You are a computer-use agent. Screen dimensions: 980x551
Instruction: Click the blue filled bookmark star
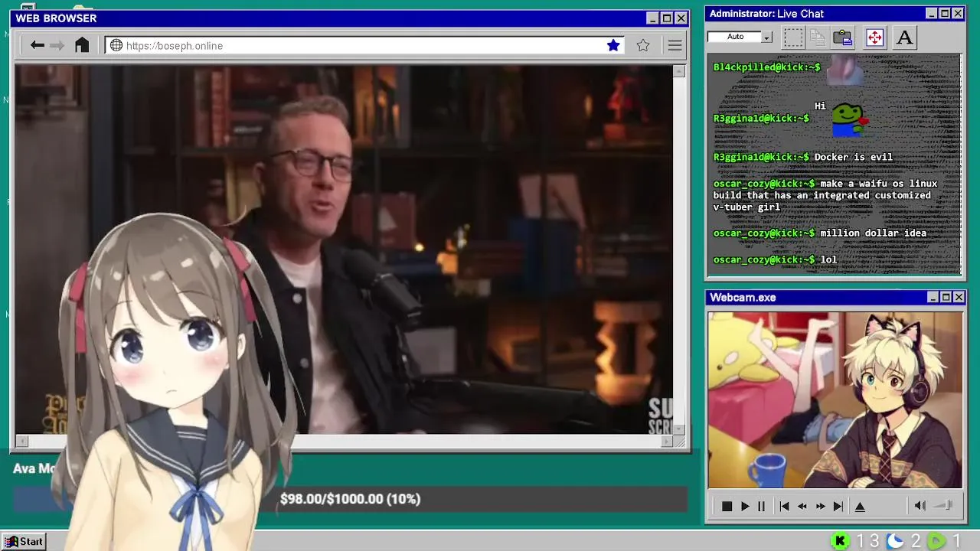(613, 45)
